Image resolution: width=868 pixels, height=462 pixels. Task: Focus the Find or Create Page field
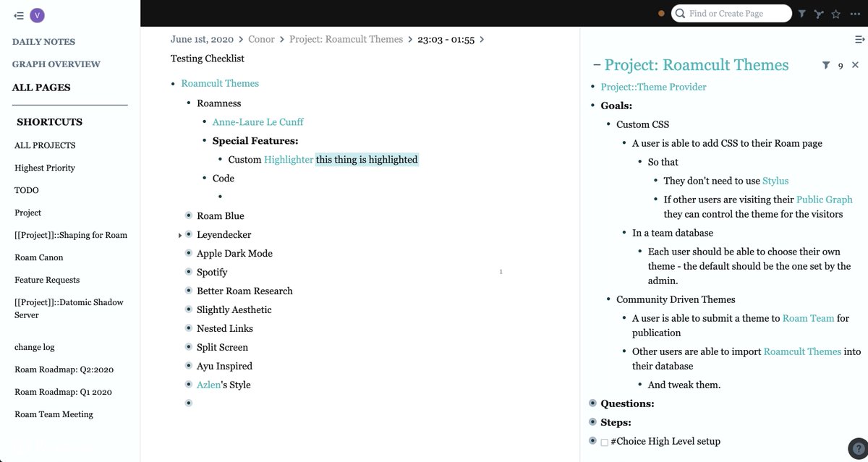731,14
